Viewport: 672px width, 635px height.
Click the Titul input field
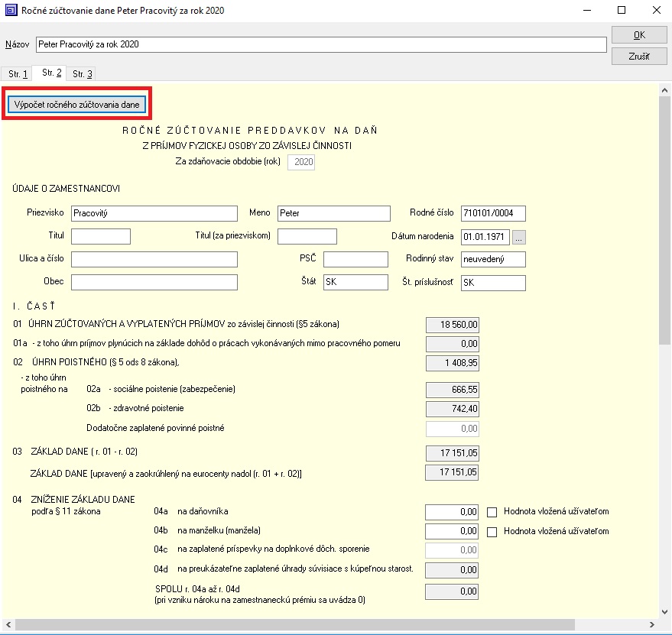101,237
